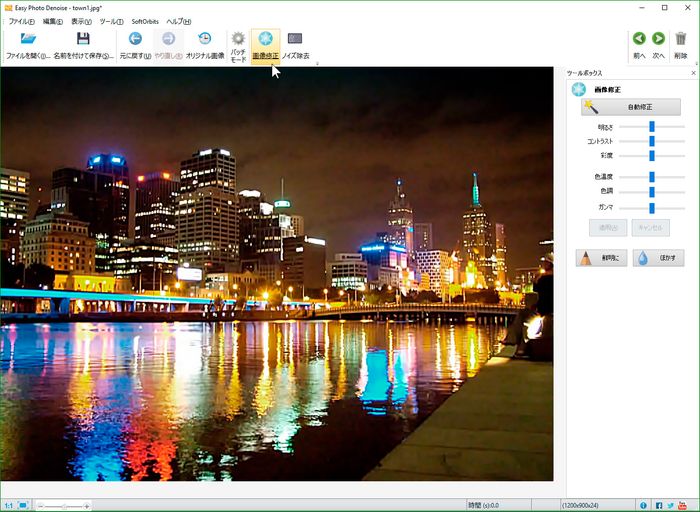Image resolution: width=700 pixels, height=512 pixels.
Task: Click the ぼかす blur button
Action: click(658, 258)
